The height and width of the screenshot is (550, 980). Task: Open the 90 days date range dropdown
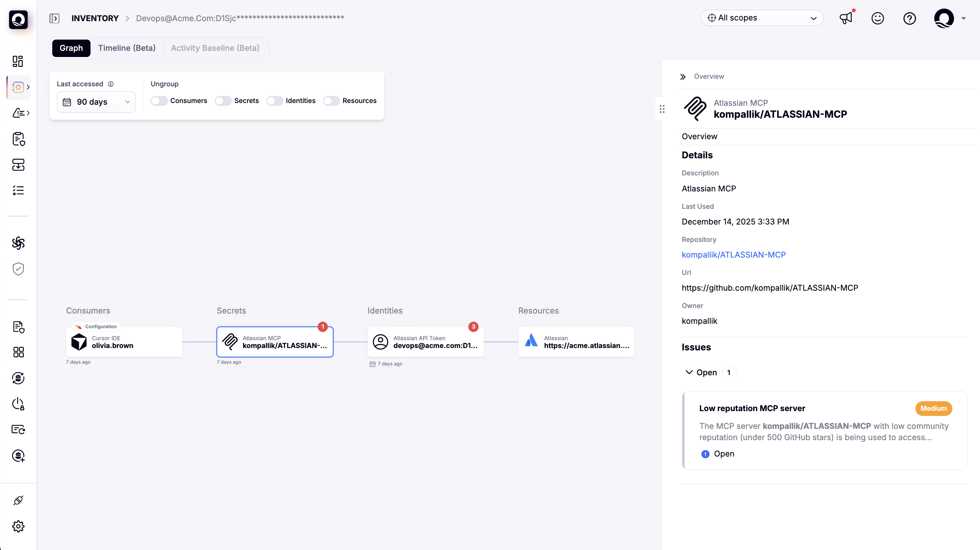[96, 102]
